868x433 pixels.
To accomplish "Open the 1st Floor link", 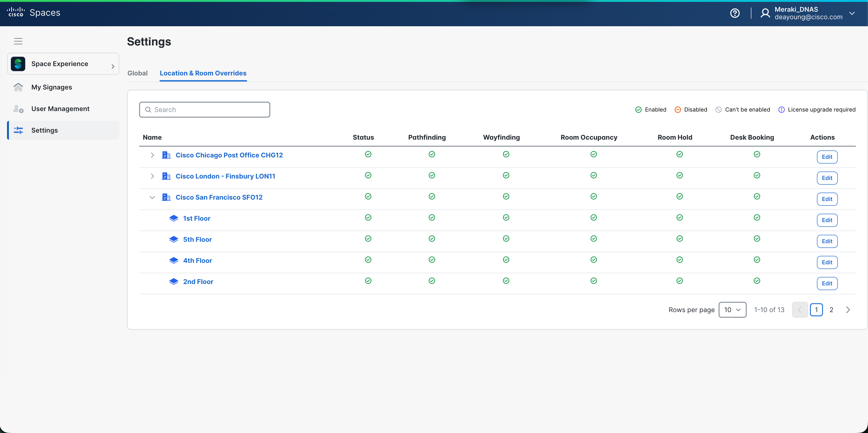I will coord(197,218).
